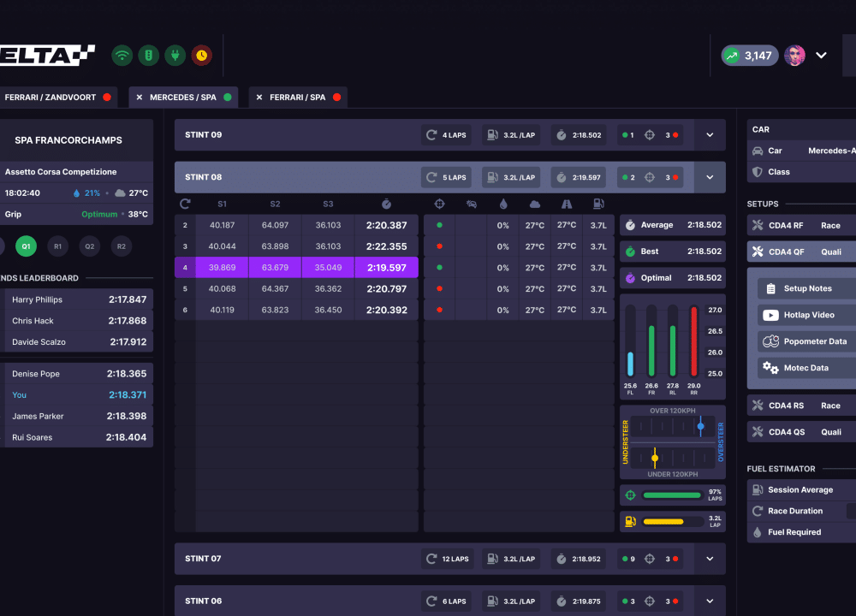Click the Setup Notes clipboard icon
Image resolution: width=856 pixels, height=616 pixels.
click(x=770, y=289)
